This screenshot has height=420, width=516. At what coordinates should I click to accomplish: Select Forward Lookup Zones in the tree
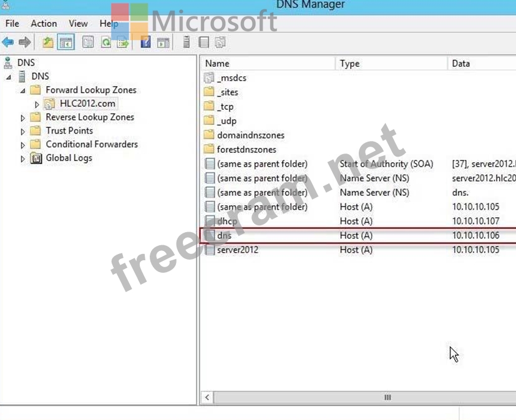point(91,90)
